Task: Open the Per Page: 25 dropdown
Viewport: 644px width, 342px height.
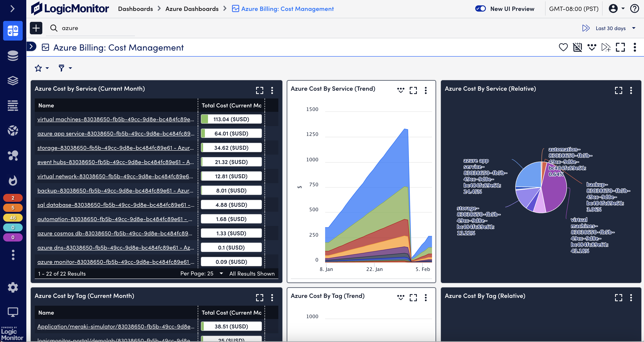Action: point(202,273)
